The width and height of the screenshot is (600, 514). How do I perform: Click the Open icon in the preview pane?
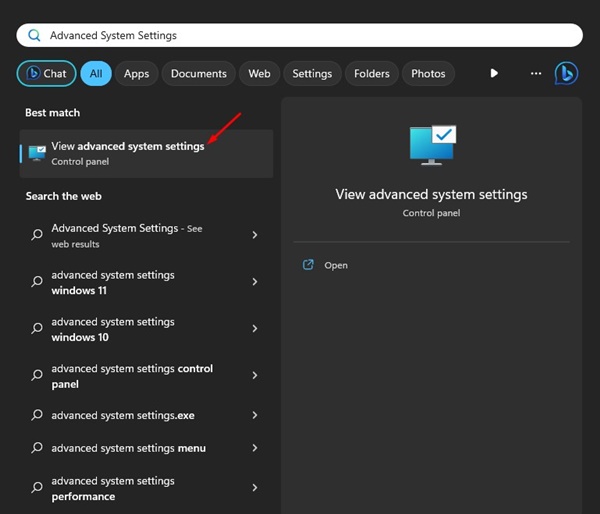[x=308, y=265]
